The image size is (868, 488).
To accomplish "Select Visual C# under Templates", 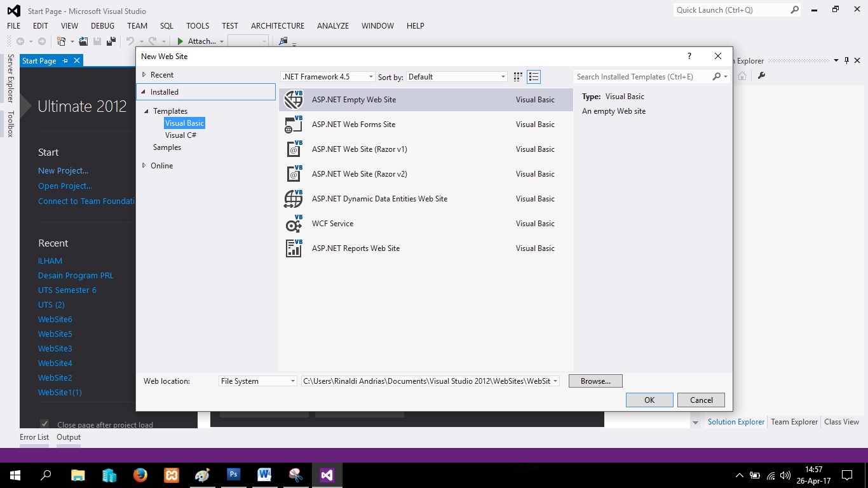I will [x=180, y=135].
